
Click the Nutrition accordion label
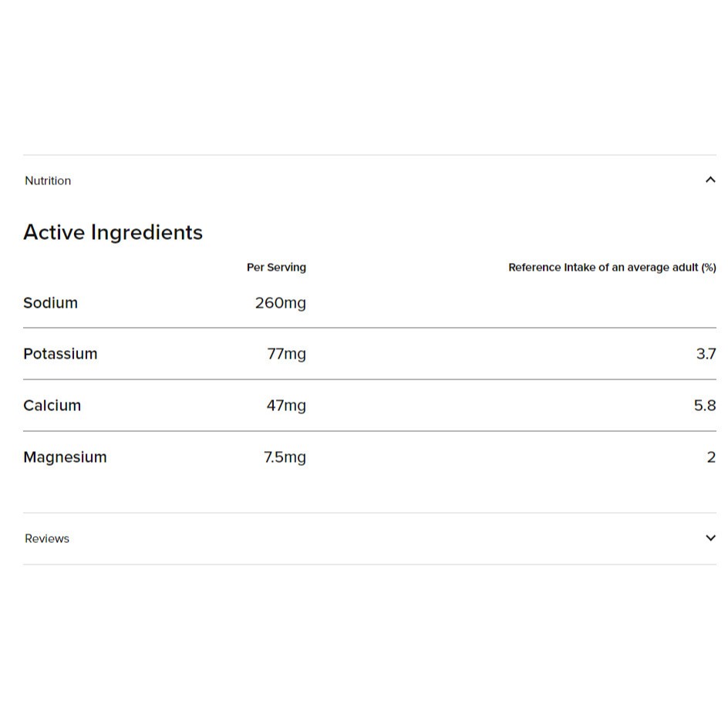tap(48, 180)
